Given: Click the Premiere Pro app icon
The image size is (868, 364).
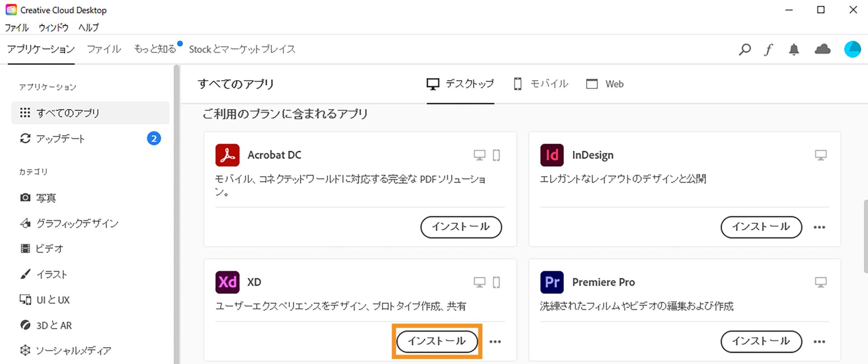Looking at the screenshot, I should (x=552, y=282).
